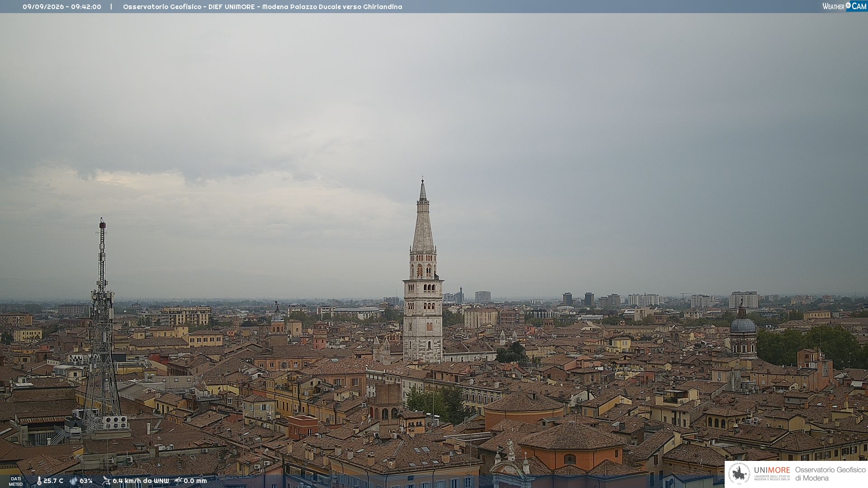This screenshot has width=868, height=488.
Task: Click the Osservatorio Geofisico DIEF UNIMORE title
Action: click(x=262, y=7)
